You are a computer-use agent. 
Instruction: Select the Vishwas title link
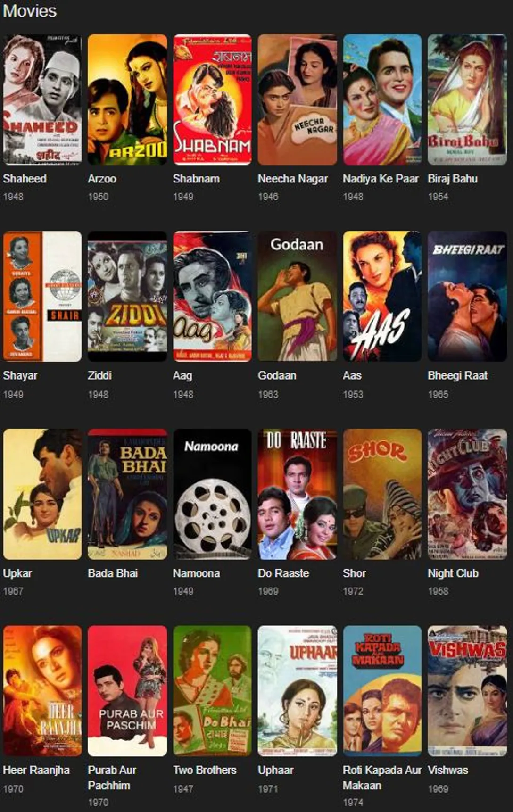448,770
